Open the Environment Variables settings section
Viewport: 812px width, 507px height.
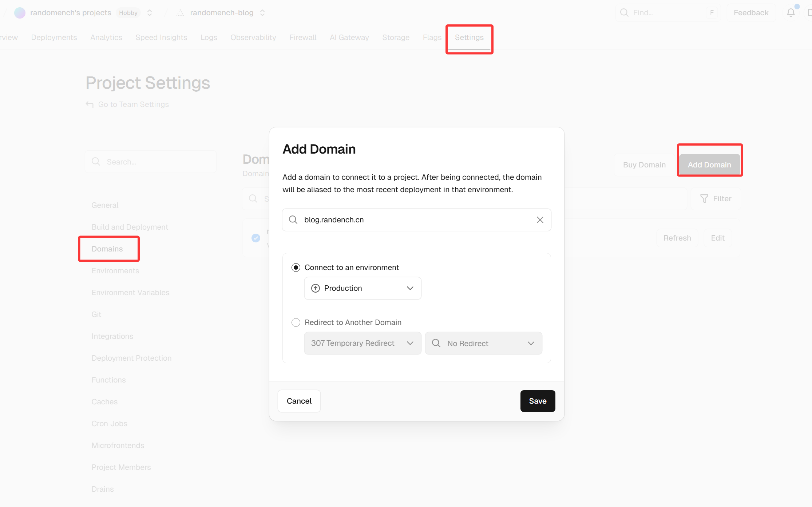(130, 293)
